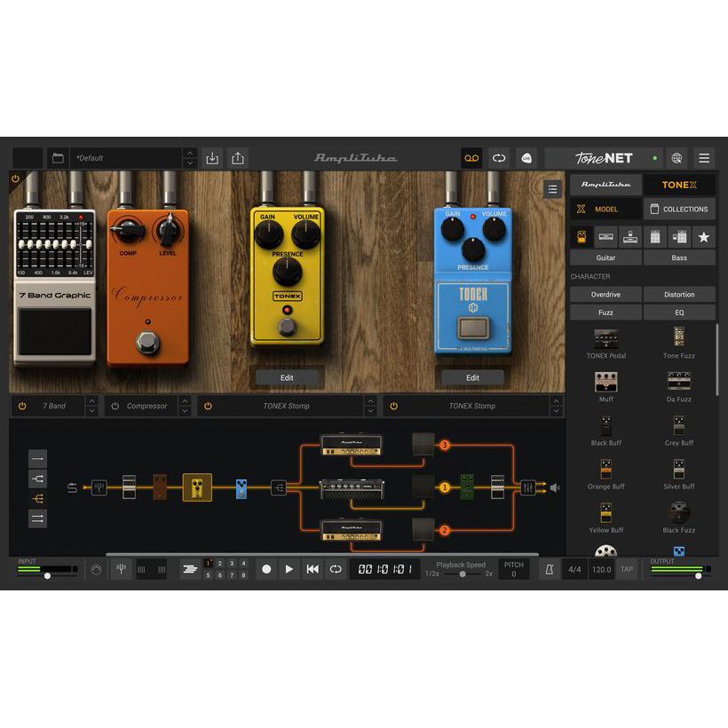Filter character by Overdrive
This screenshot has width=728, height=728.
coord(605,295)
